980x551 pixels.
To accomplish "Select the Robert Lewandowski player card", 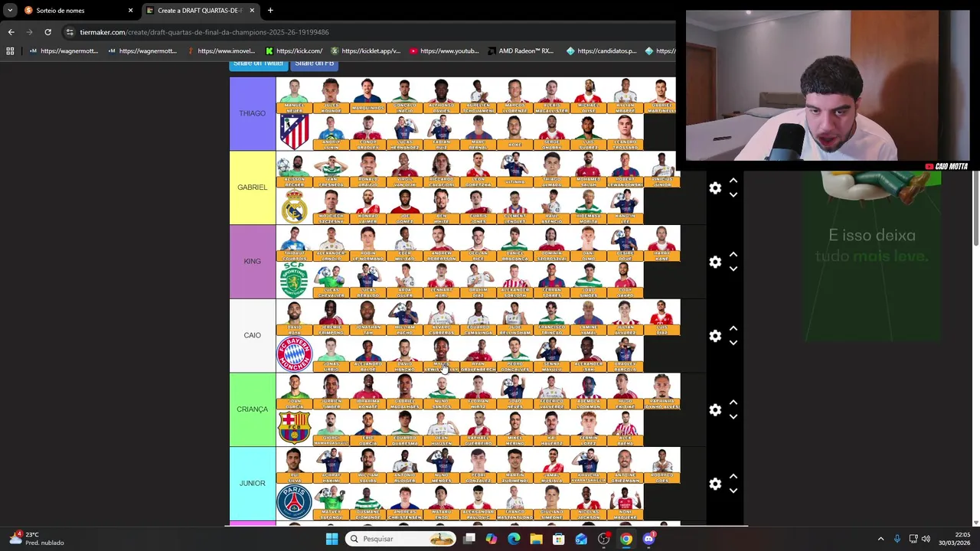I will point(625,169).
